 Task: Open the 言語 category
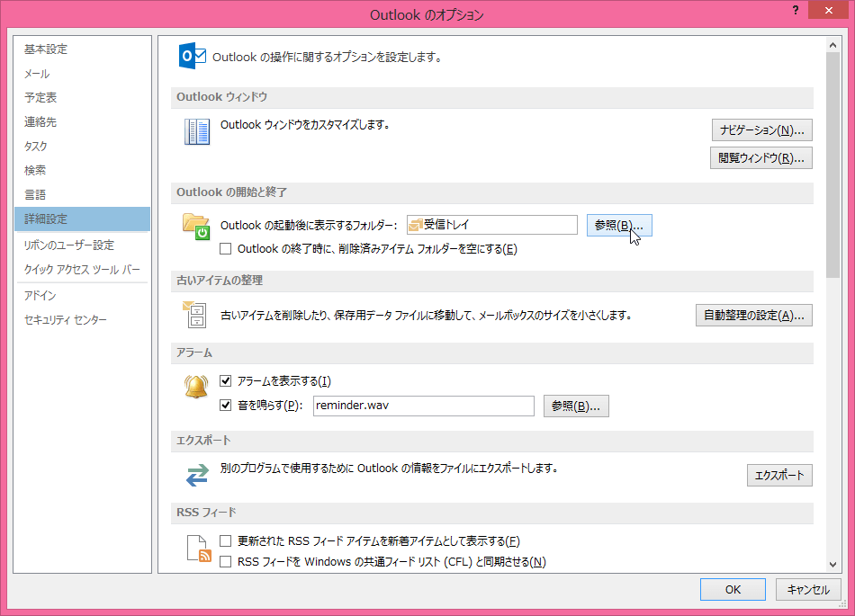[82, 194]
